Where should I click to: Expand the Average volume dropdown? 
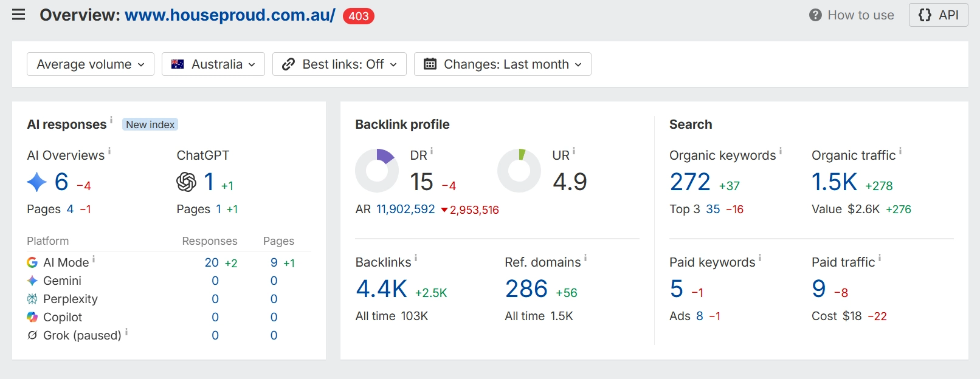click(x=91, y=64)
